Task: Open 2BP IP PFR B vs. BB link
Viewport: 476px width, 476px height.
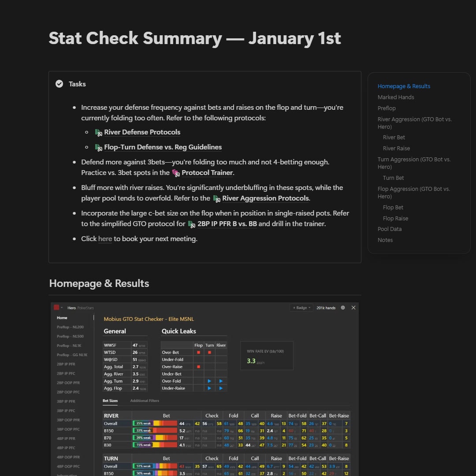Action: tap(227, 224)
